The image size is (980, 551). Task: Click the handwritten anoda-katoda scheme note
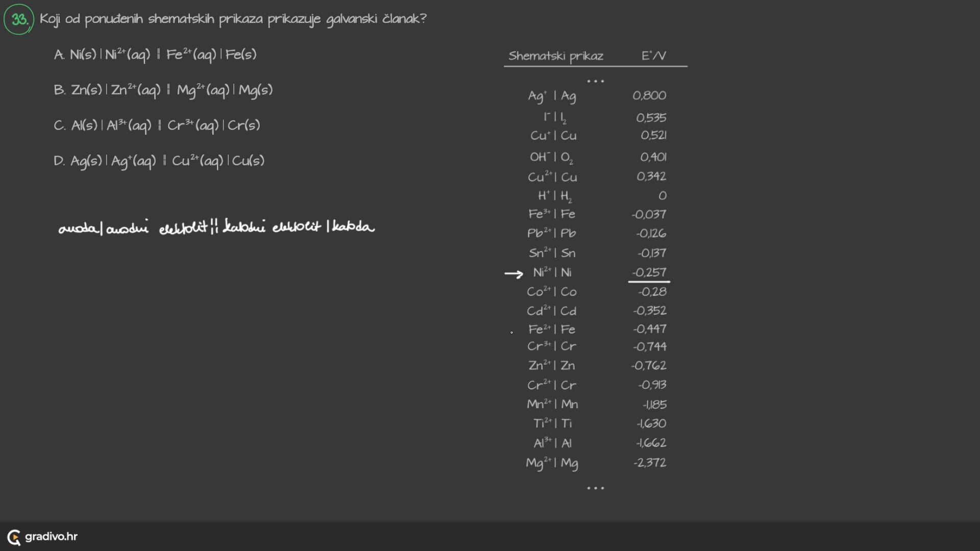pyautogui.click(x=216, y=228)
